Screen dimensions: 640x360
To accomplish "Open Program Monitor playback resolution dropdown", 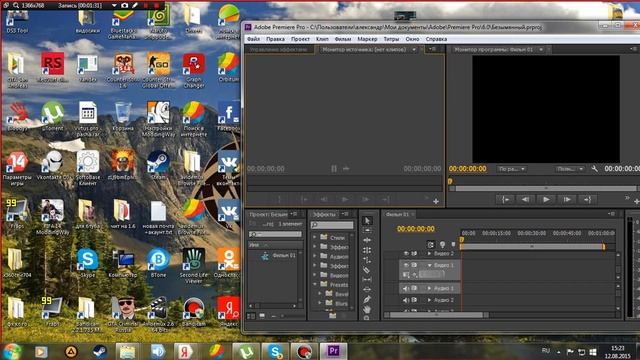I will (x=570, y=169).
